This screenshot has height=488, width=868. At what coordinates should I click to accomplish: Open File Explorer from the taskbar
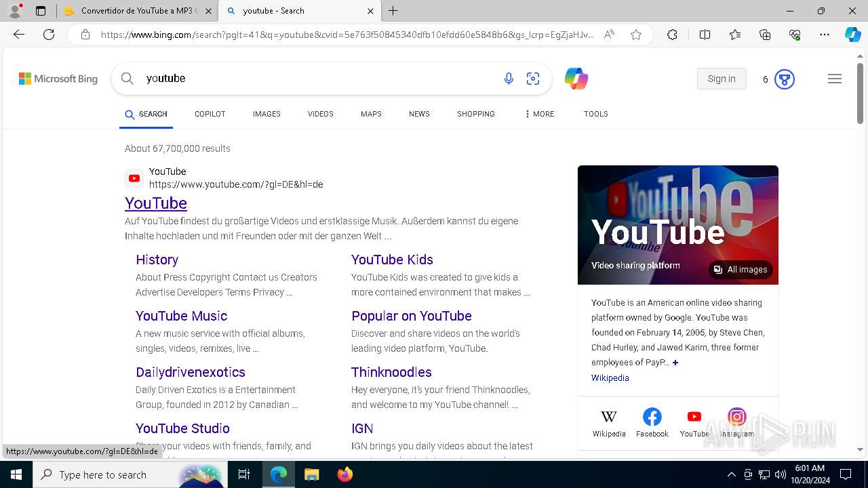coord(311,474)
